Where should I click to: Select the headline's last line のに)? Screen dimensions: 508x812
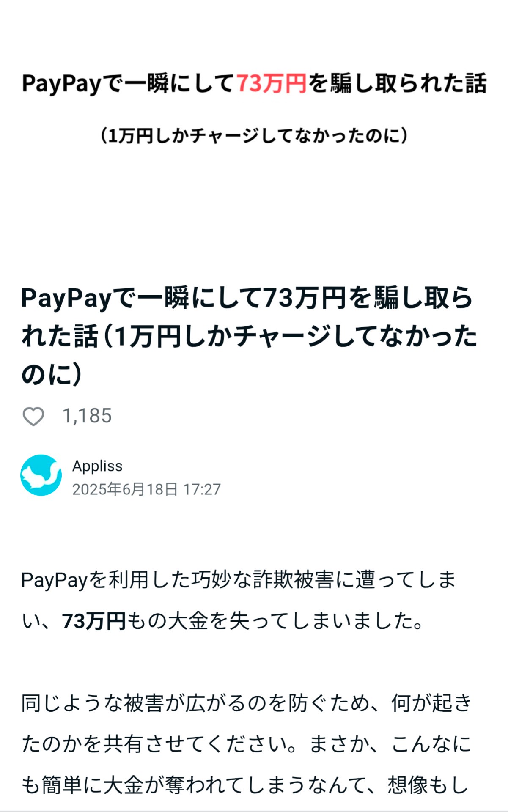(52, 374)
